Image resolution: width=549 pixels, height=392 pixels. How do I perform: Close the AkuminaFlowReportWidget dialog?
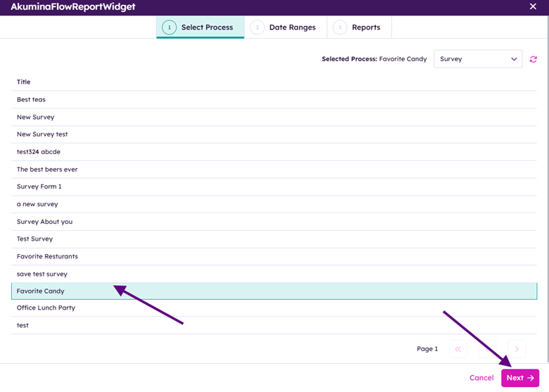533,6
